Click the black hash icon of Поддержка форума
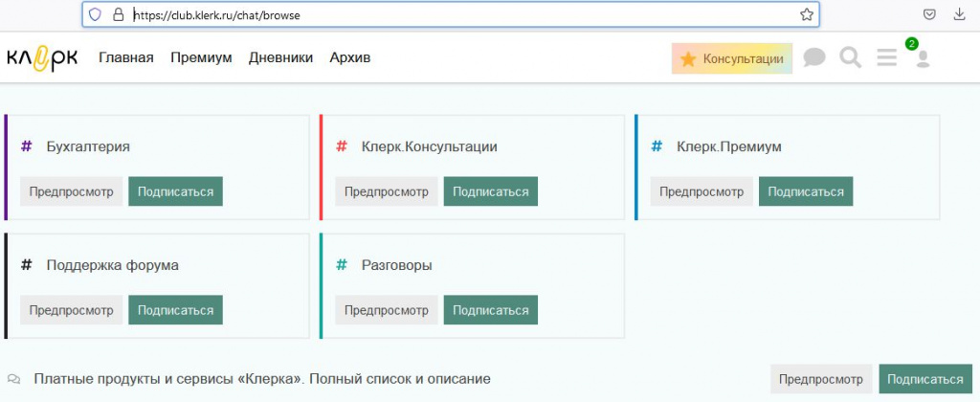980x402 pixels. point(26,265)
